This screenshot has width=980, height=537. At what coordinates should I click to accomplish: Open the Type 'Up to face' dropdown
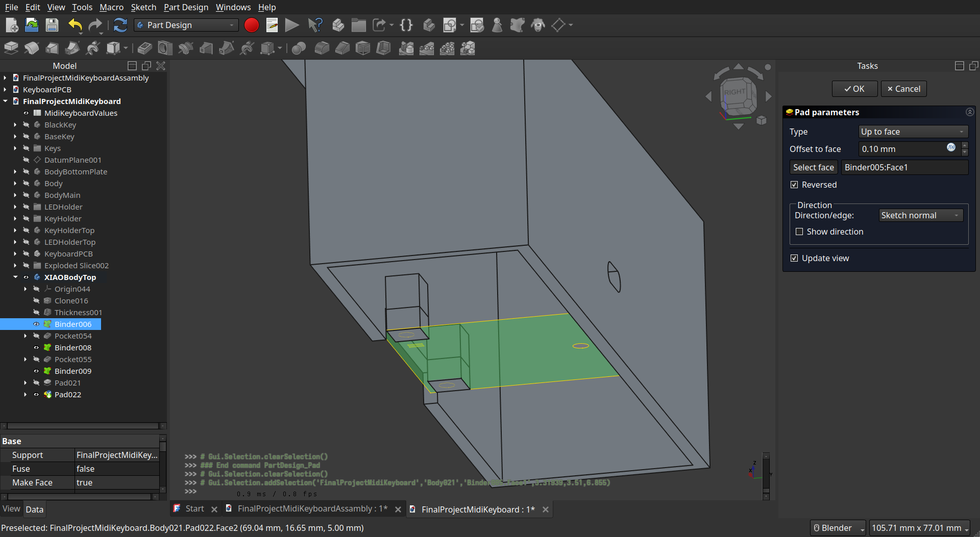click(913, 132)
